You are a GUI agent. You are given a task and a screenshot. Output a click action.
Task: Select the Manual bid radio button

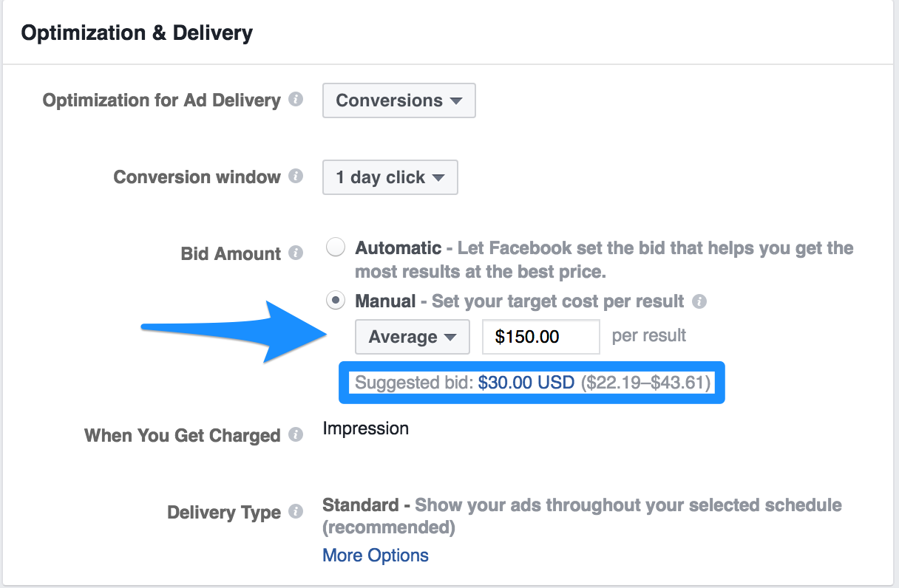click(336, 301)
